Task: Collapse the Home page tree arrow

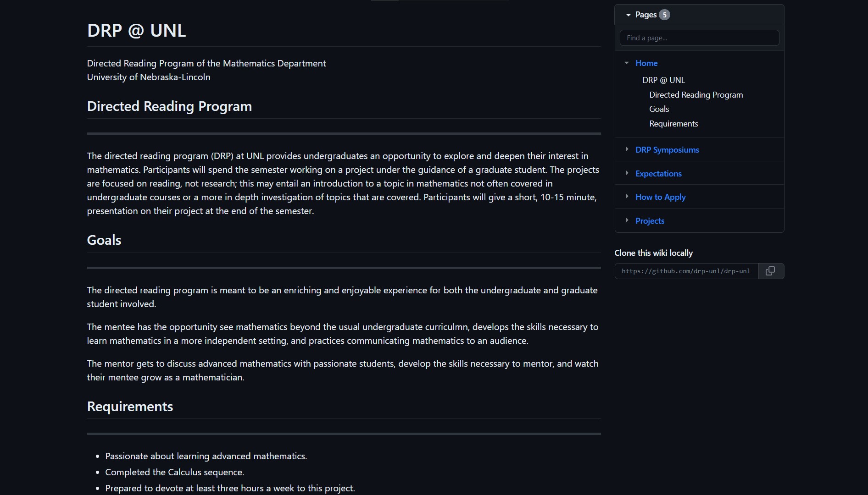Action: (627, 63)
